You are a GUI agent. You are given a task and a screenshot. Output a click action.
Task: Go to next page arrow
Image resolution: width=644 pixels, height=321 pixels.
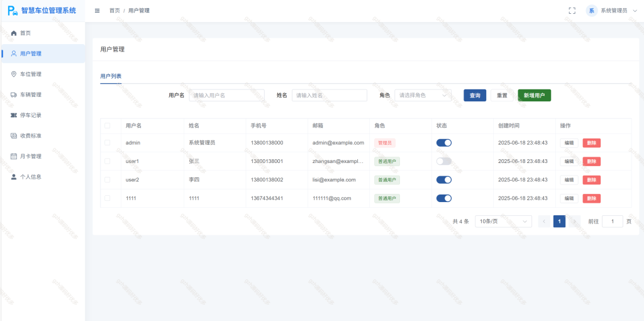pos(575,222)
